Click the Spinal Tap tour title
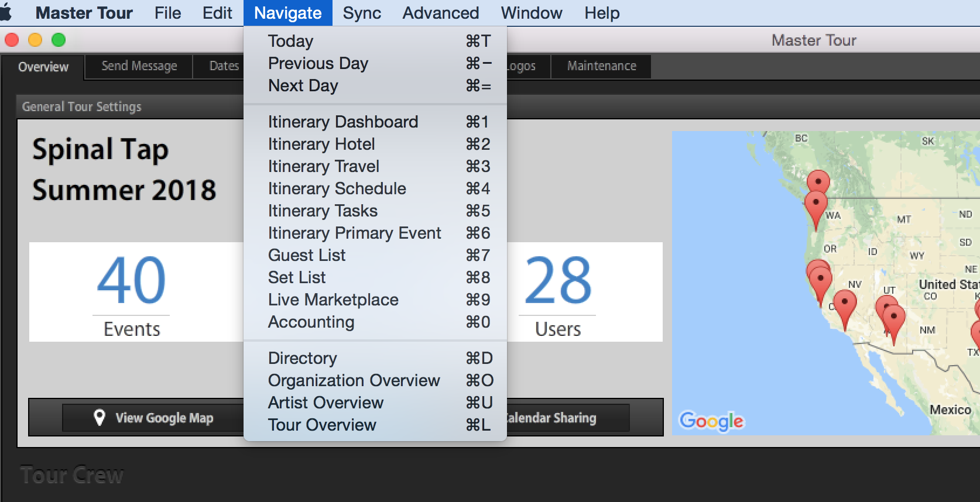The width and height of the screenshot is (980, 502). pos(100,150)
